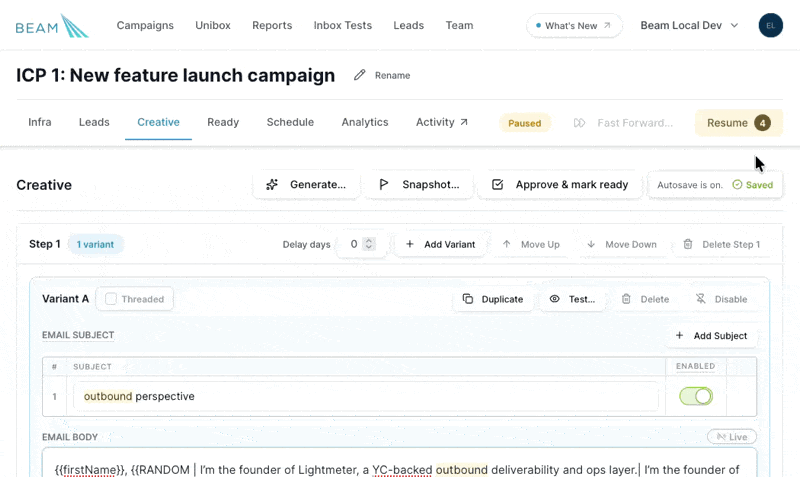Click the Variant A label
Screen dimensions: 800x477
point(65,299)
